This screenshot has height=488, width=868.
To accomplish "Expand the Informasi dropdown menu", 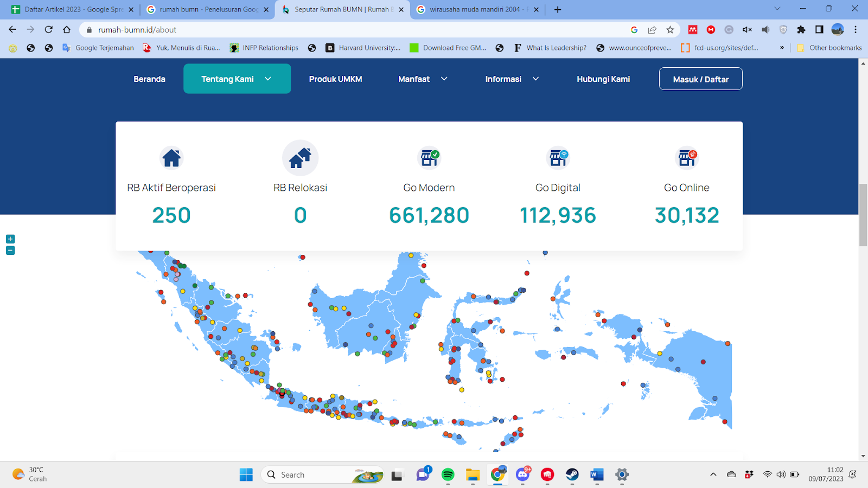I will [512, 79].
